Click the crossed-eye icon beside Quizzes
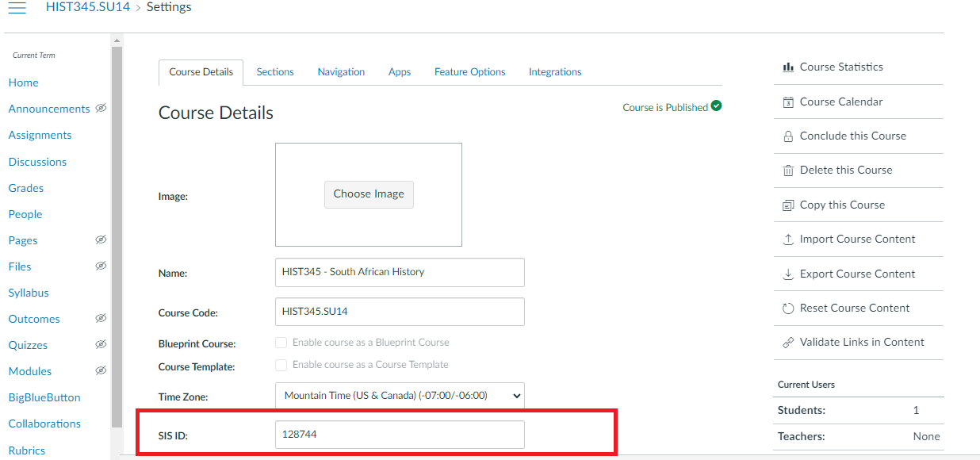 click(101, 345)
